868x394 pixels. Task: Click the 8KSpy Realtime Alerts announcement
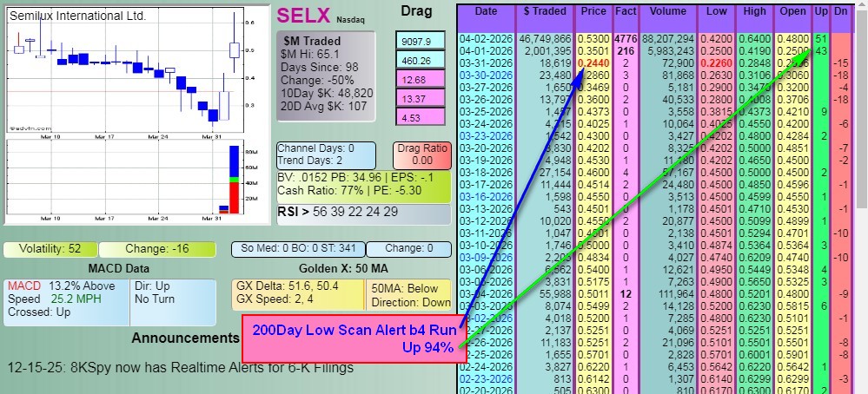[180, 366]
